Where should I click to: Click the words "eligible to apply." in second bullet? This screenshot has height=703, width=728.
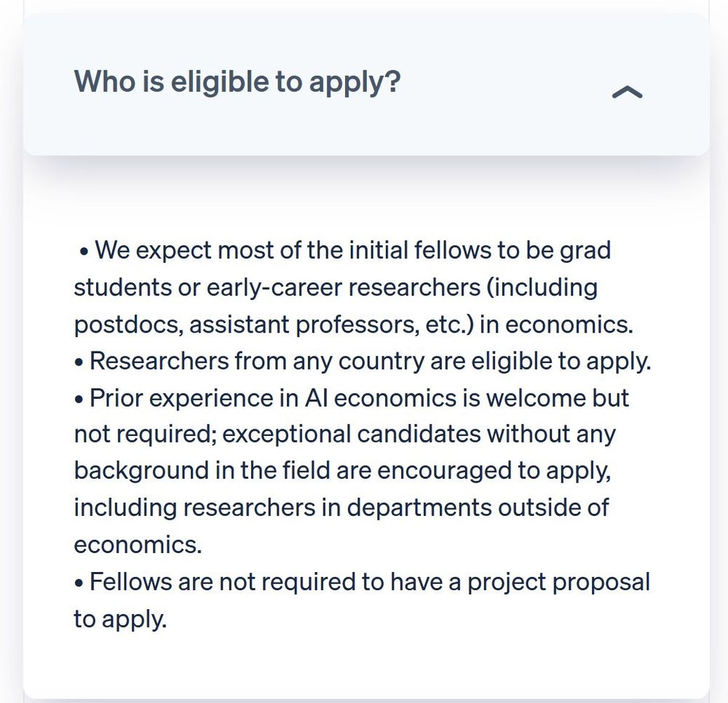tap(561, 361)
